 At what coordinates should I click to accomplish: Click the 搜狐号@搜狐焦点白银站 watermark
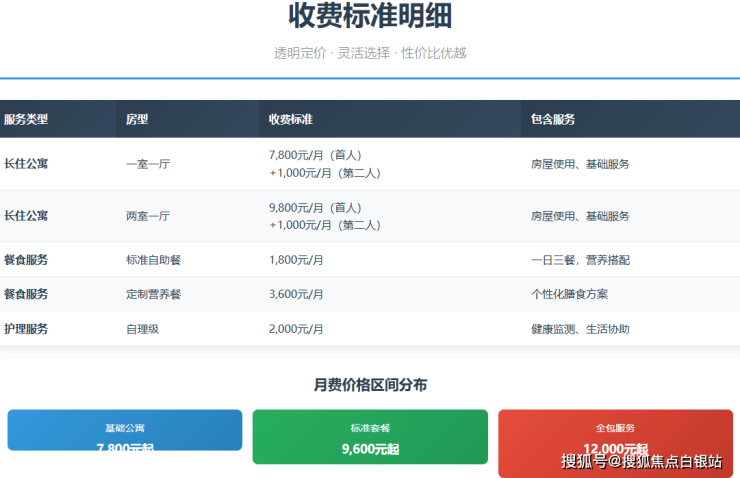641,461
